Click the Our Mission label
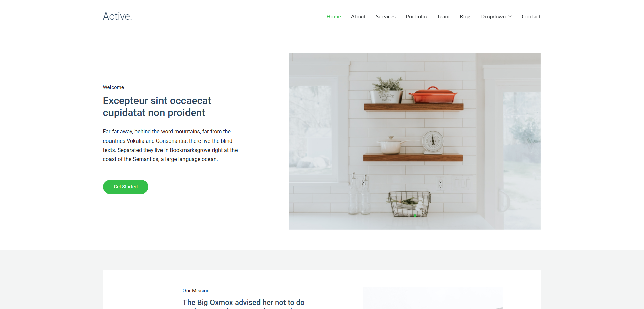The image size is (644, 309). click(x=196, y=291)
